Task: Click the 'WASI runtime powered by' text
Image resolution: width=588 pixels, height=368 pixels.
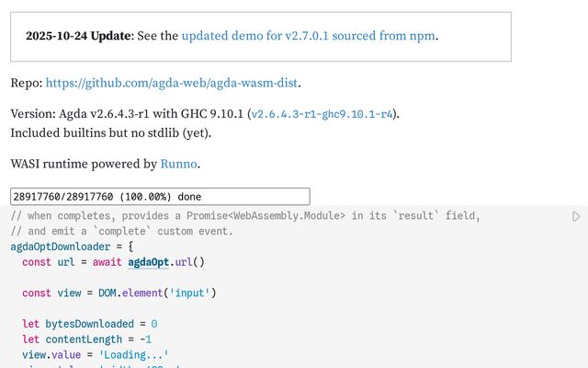Action: pyautogui.click(x=84, y=164)
